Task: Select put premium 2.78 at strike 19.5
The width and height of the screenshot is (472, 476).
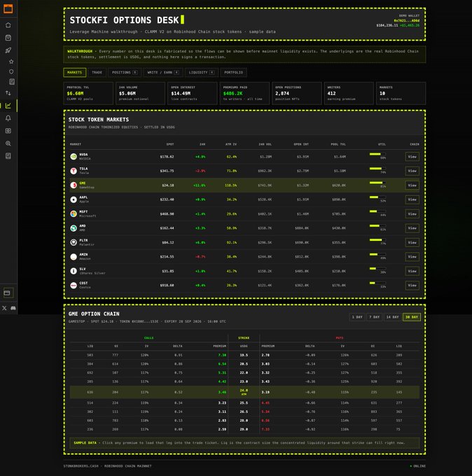Action: coord(265,355)
